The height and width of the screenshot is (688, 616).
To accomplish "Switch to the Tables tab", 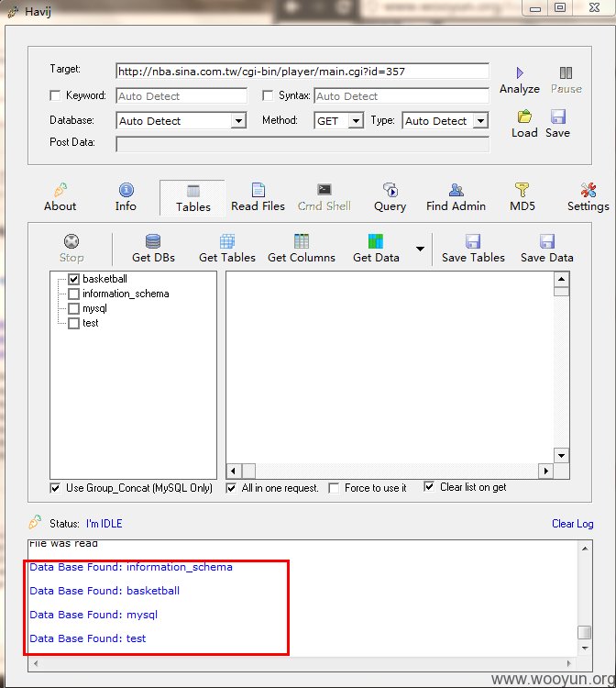I will [192, 198].
